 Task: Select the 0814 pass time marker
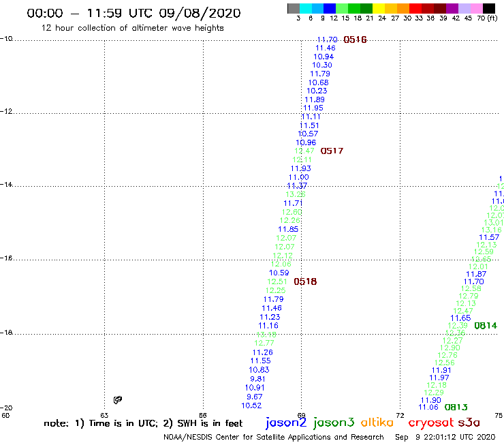click(486, 326)
